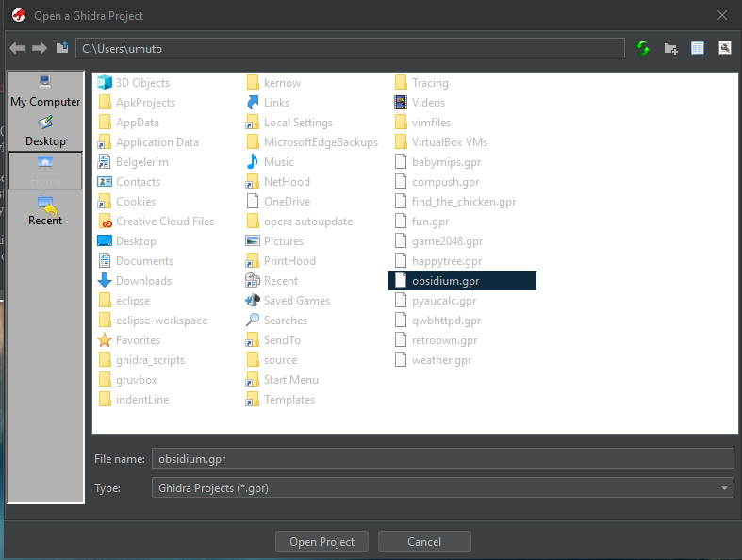Click the back navigation arrow
Viewport: 742px width, 560px height.
(17, 48)
